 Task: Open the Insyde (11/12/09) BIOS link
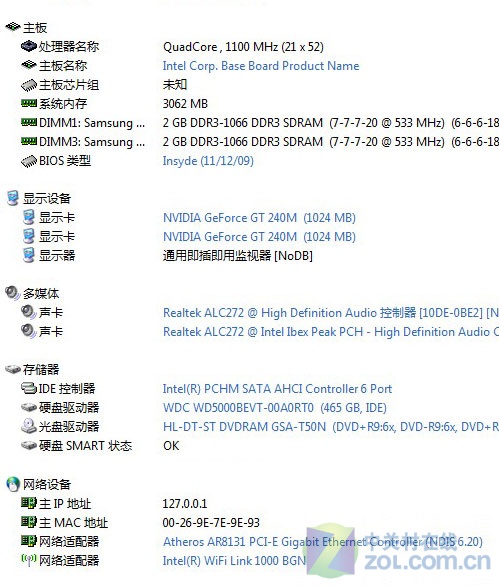tap(208, 161)
